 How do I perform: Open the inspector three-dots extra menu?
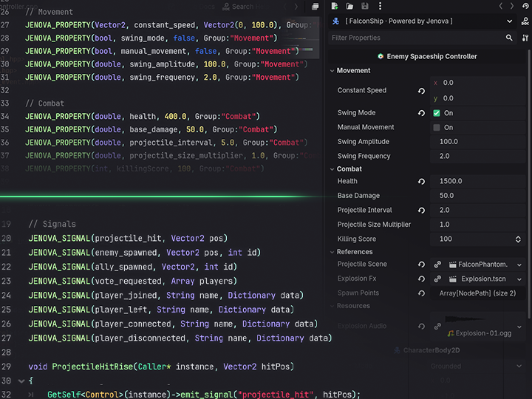(380, 6)
